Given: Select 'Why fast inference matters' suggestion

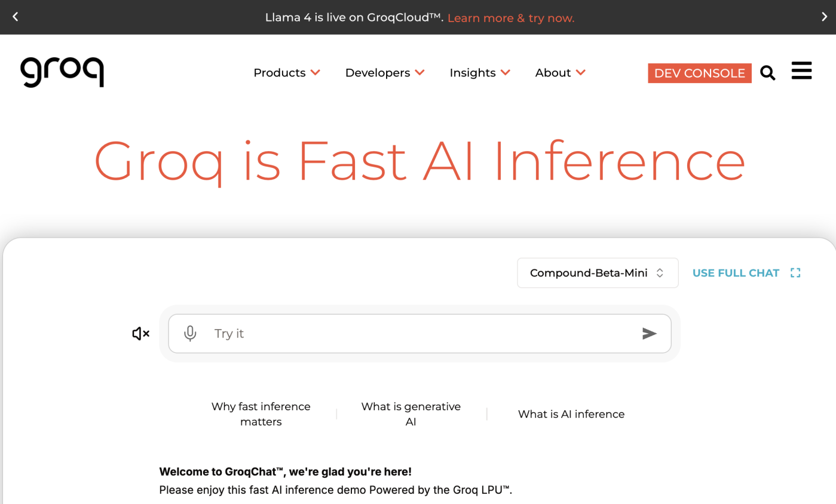Looking at the screenshot, I should pyautogui.click(x=261, y=414).
